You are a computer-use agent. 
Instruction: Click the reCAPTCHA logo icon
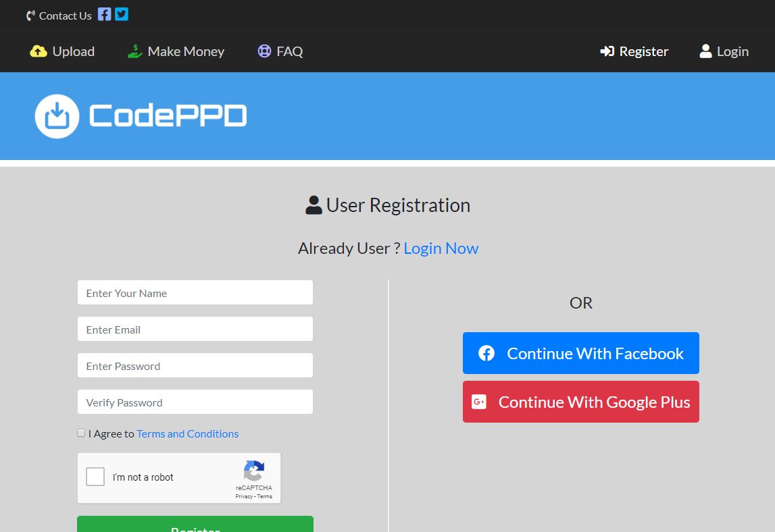(x=253, y=471)
